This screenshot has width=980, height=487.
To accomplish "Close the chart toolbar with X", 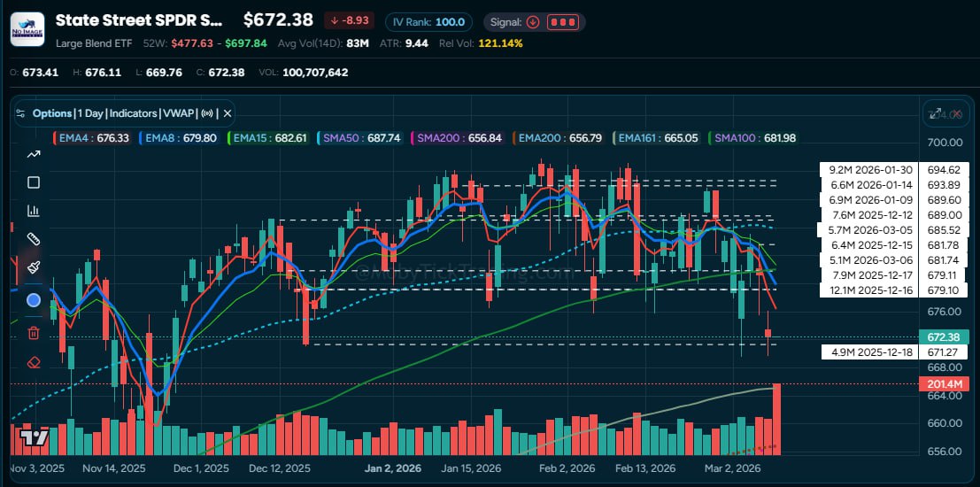I will click(228, 113).
